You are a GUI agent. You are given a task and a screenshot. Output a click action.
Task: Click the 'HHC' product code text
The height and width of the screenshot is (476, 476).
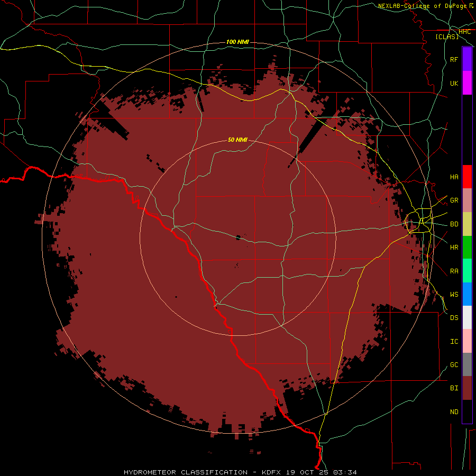[x=464, y=32]
